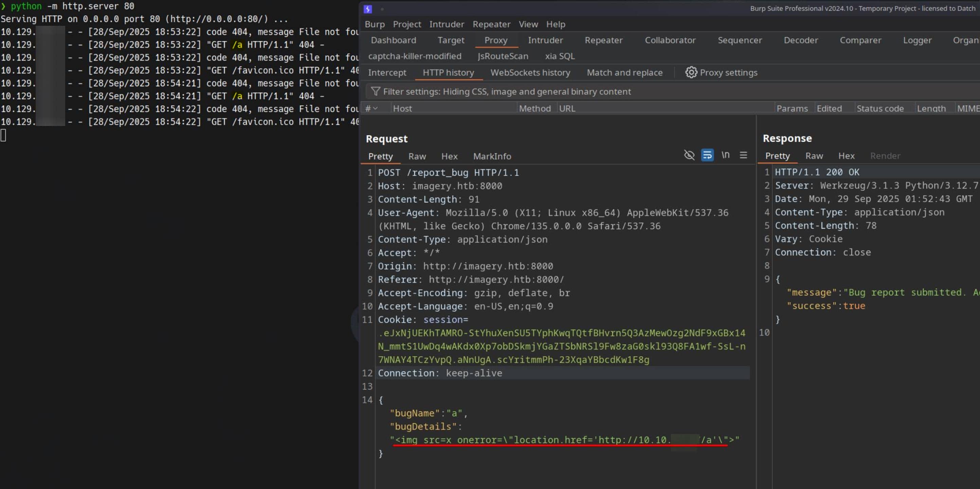
Task: Open the Request panel hamburger options menu
Action: pos(743,155)
